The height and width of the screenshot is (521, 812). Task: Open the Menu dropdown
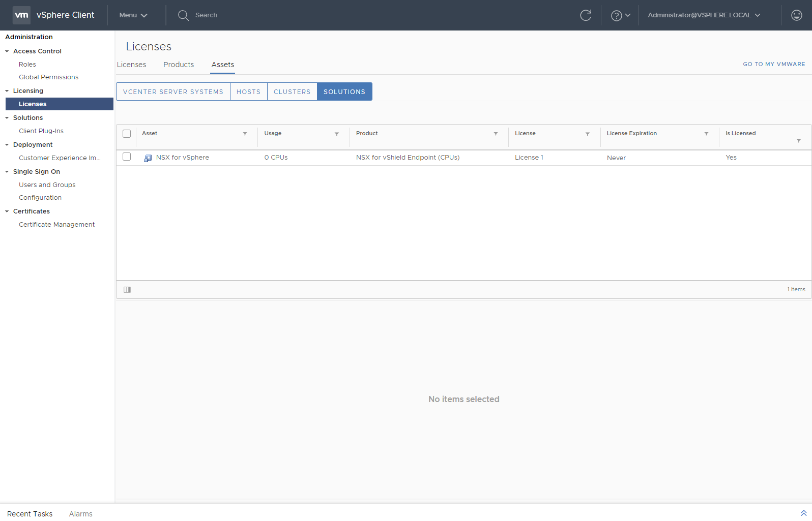click(133, 15)
